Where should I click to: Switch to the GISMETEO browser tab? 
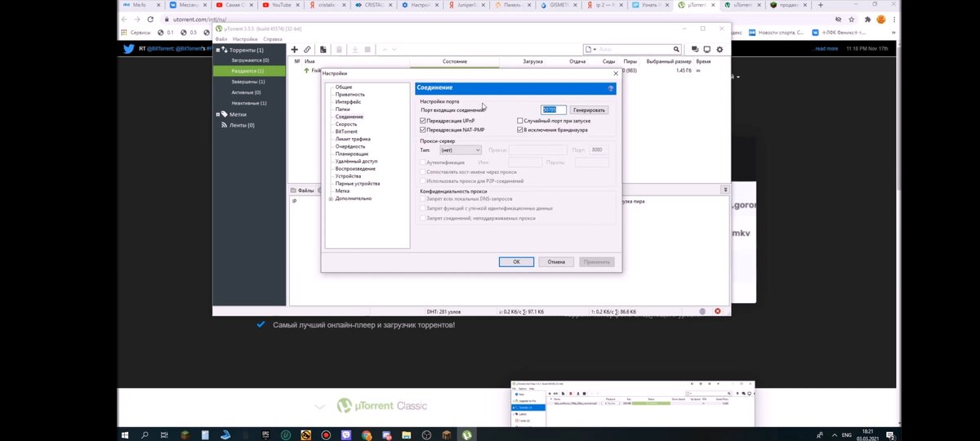(x=562, y=5)
